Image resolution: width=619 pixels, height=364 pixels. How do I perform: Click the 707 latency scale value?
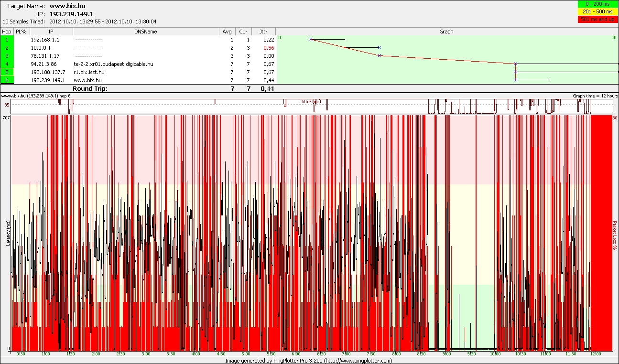(6, 117)
